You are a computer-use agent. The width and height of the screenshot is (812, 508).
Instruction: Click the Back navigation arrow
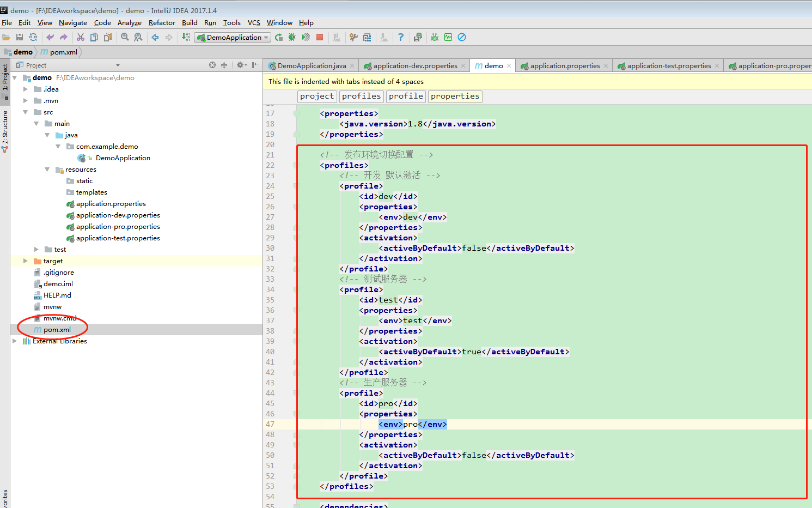(x=155, y=37)
